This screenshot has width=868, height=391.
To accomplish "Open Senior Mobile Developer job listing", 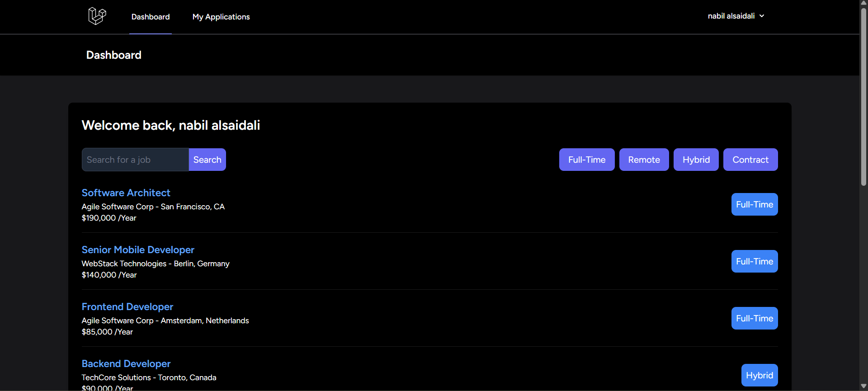I will click(x=138, y=250).
